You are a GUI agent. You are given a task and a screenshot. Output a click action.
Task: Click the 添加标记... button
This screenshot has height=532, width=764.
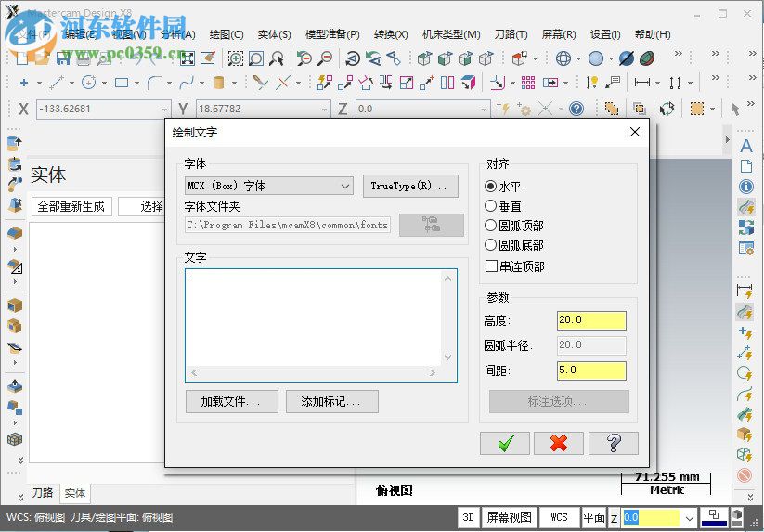pos(331,401)
